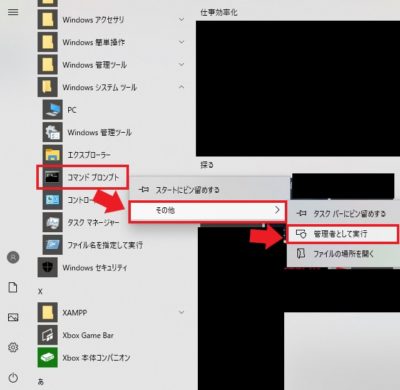The height and width of the screenshot is (390, 400).
Task: Click the Settings gear icon
Action: coord(13,347)
